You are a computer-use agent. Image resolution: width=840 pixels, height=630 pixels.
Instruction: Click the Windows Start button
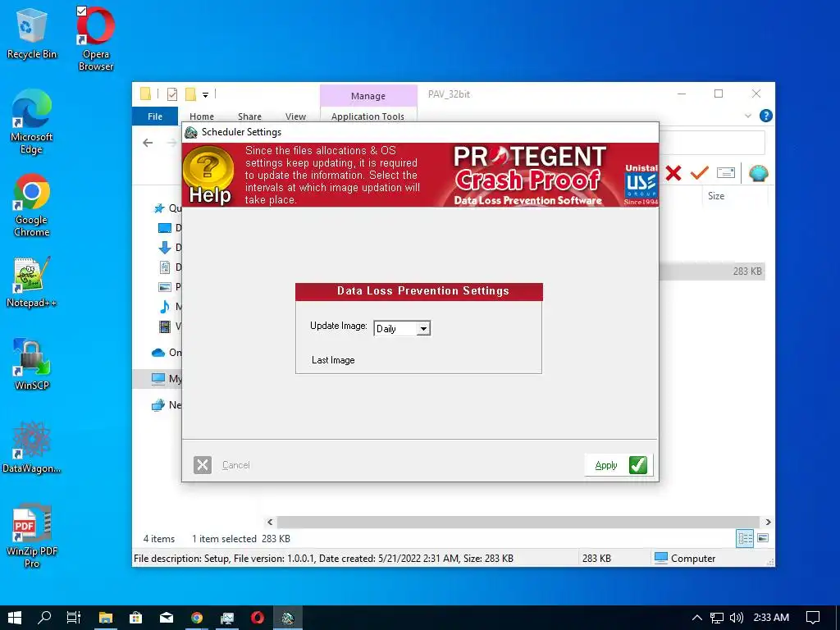pos(15,618)
